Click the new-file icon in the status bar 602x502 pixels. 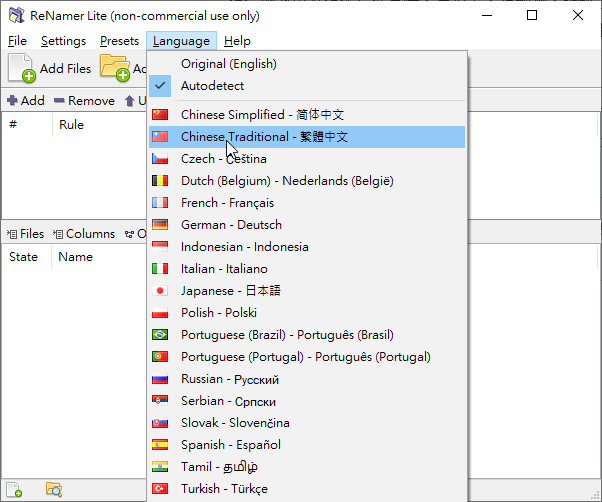(x=16, y=489)
